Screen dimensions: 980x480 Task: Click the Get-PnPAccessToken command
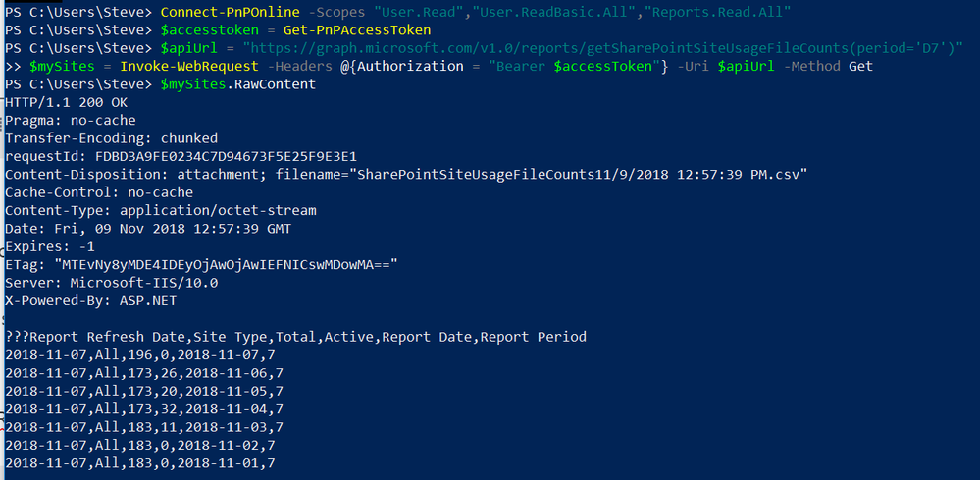click(x=357, y=30)
